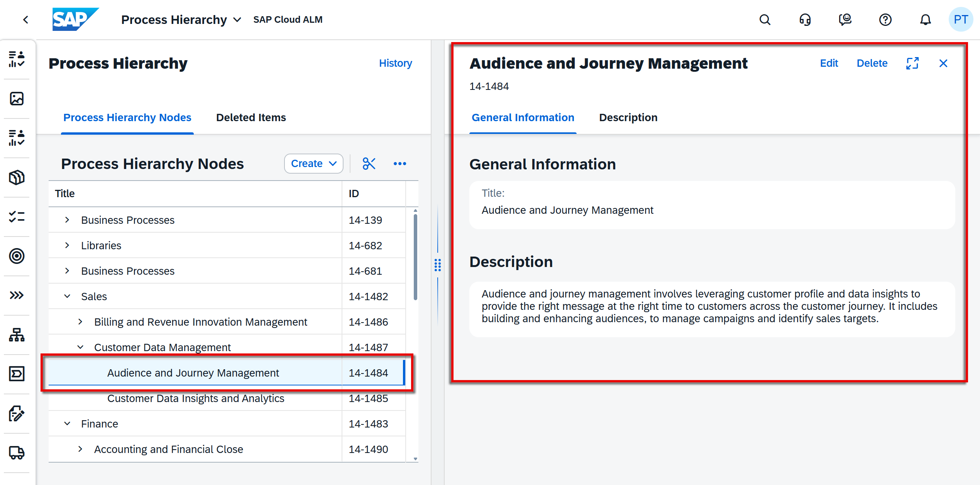The image size is (980, 485).
Task: Switch to Deleted Items tab
Action: click(x=251, y=118)
